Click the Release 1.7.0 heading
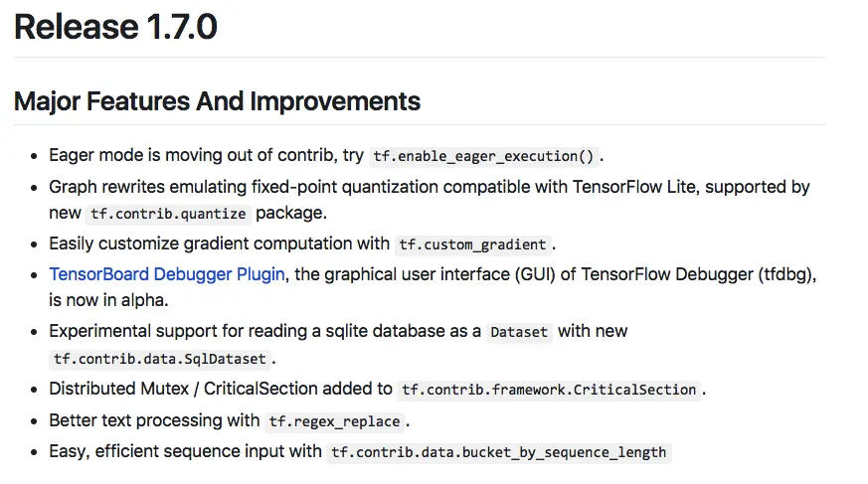Screen dimensions: 868x484 tap(115, 28)
